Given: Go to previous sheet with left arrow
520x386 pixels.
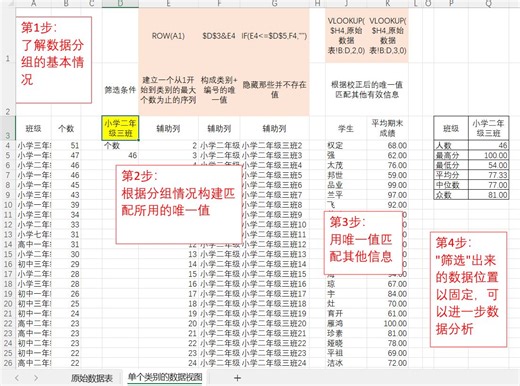Looking at the screenshot, I should click(x=17, y=378).
